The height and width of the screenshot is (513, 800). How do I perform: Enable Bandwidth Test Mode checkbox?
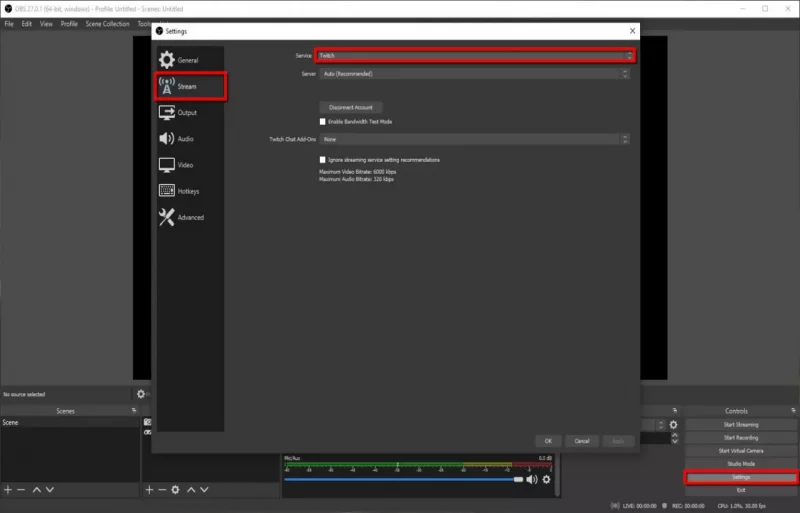coord(323,121)
